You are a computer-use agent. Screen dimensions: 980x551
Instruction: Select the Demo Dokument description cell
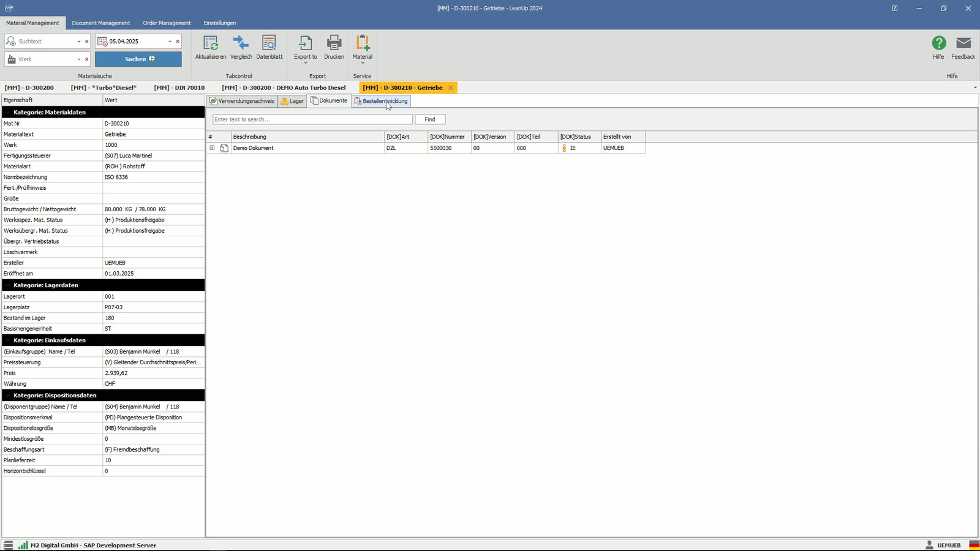tap(307, 148)
